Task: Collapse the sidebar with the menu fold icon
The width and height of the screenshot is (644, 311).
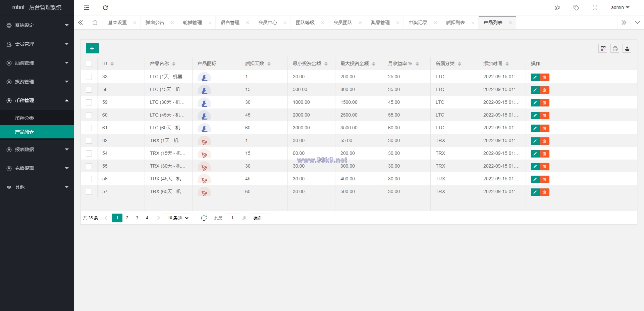Action: tap(87, 8)
